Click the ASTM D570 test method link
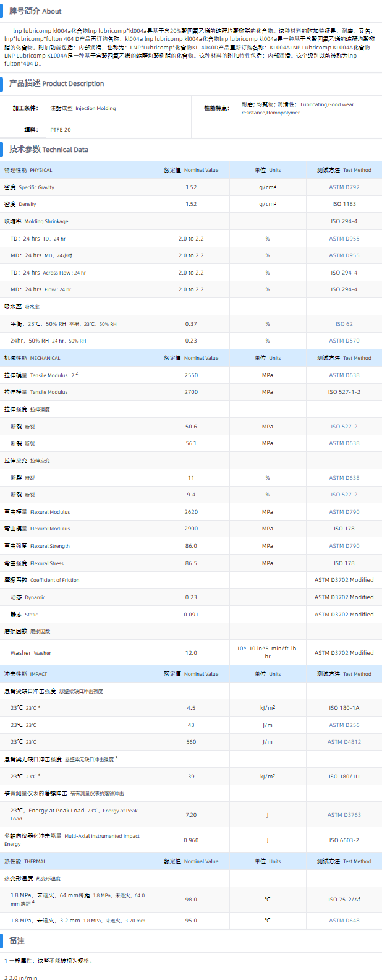The width and height of the screenshot is (382, 980). pos(344,341)
